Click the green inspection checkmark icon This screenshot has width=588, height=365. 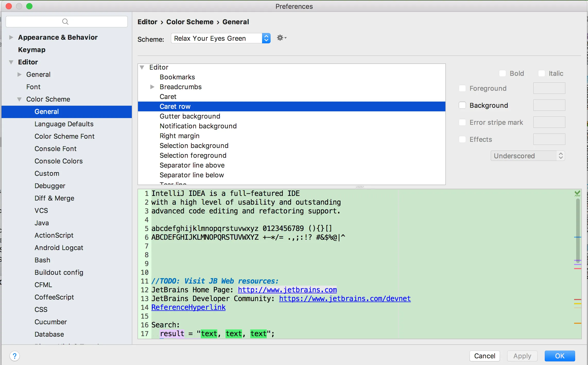(577, 194)
